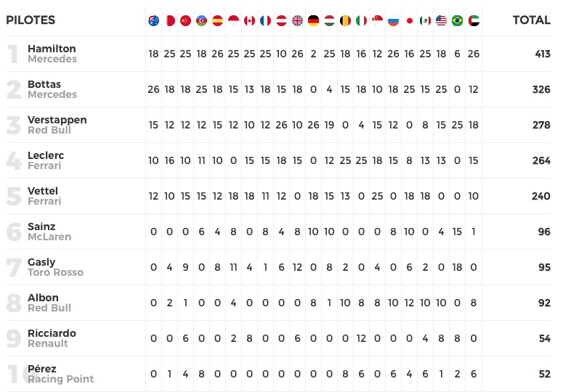Select the United Arab Emirates flag

[x=473, y=20]
